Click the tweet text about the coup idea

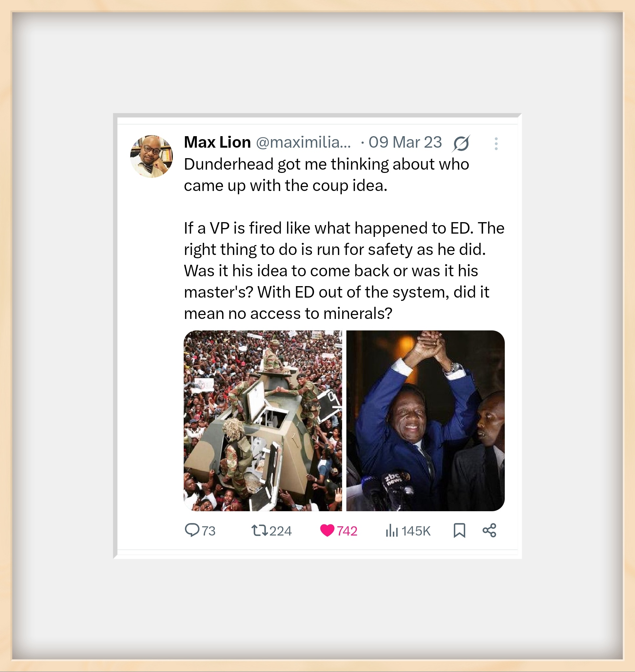click(x=327, y=175)
